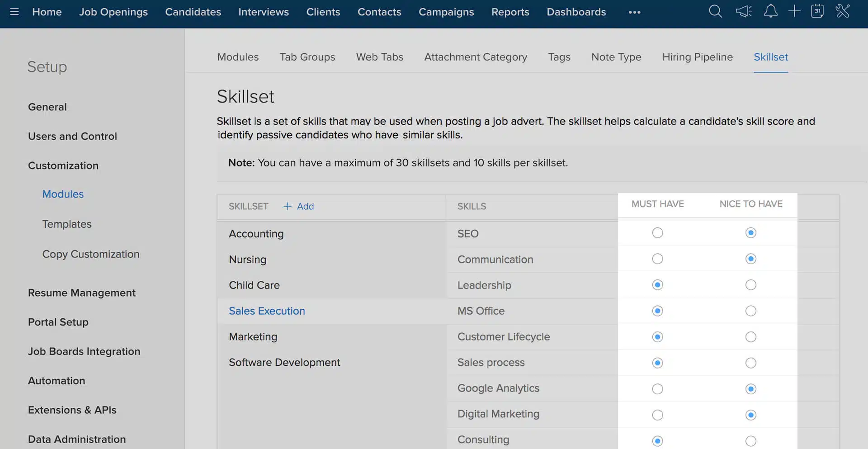This screenshot has height=449, width=868.
Task: Open the Sales Execution skillset
Action: pos(267,311)
